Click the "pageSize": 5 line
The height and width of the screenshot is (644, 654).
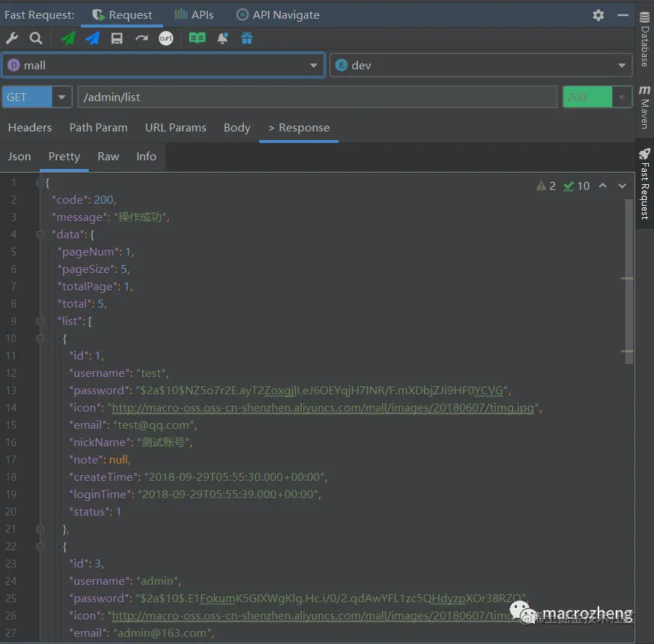click(94, 269)
